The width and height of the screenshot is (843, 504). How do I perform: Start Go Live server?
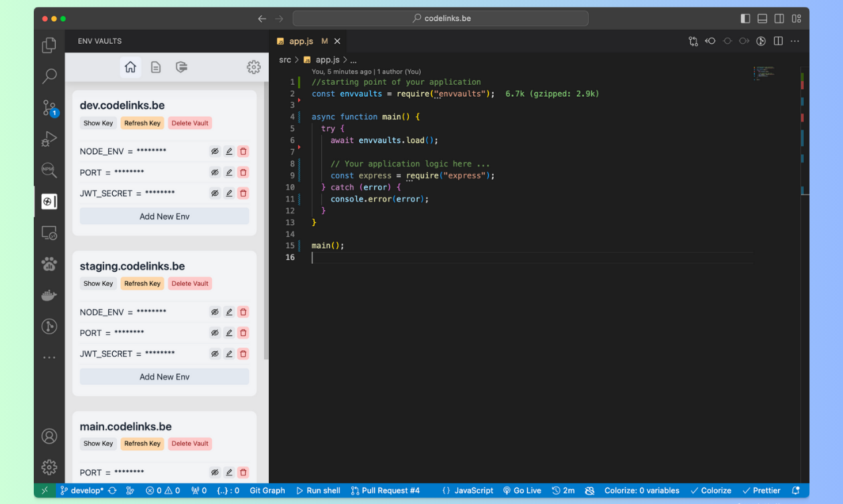click(522, 491)
